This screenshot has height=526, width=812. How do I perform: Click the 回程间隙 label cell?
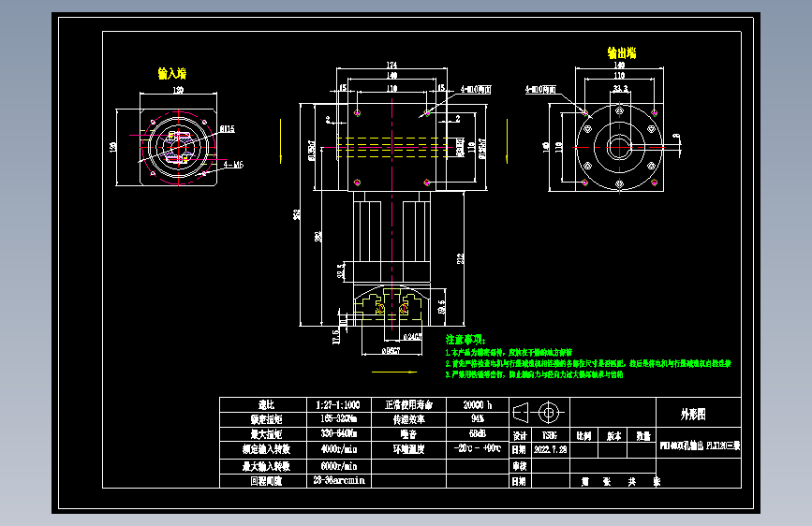[x=263, y=480]
